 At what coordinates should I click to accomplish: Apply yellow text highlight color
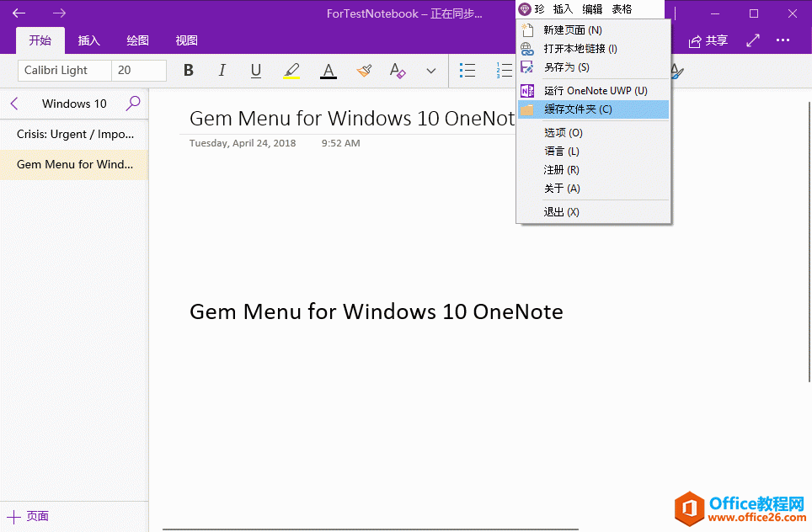click(291, 71)
